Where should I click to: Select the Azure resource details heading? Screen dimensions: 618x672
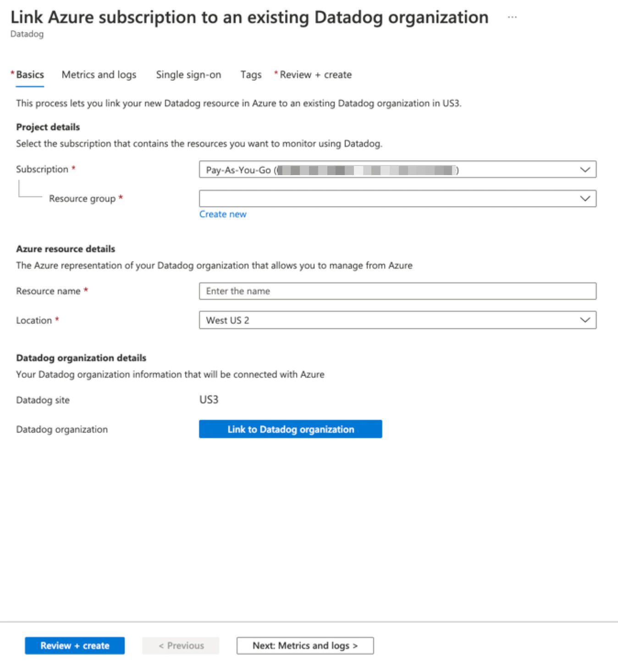tap(66, 249)
